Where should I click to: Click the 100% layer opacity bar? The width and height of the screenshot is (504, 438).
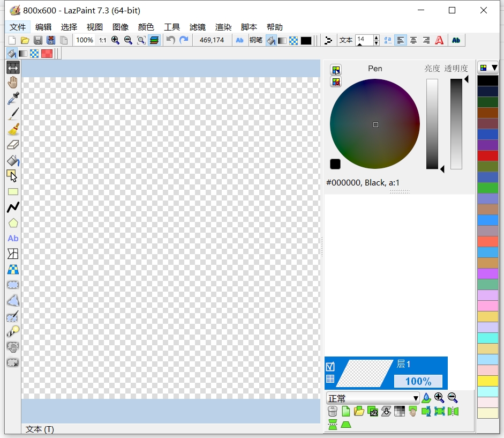[x=418, y=381]
